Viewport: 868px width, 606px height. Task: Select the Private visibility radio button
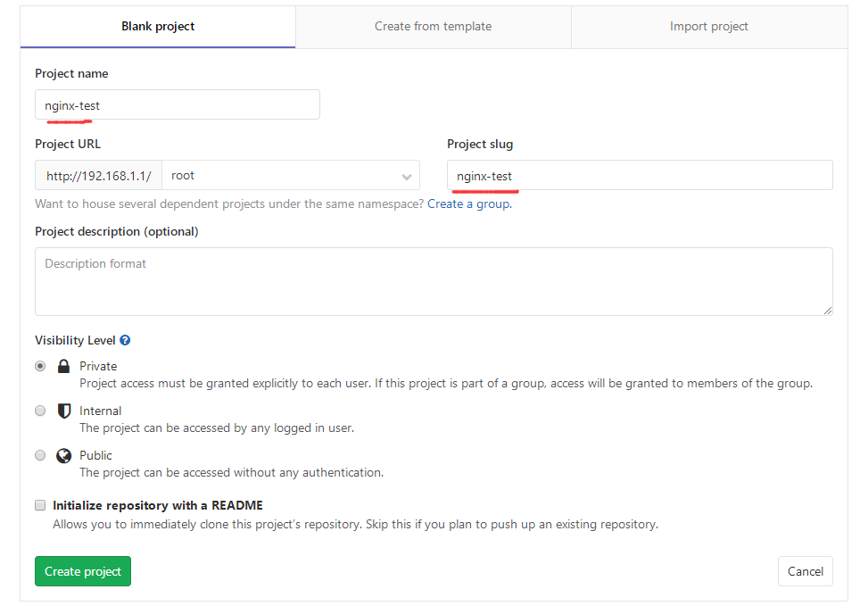click(40, 366)
